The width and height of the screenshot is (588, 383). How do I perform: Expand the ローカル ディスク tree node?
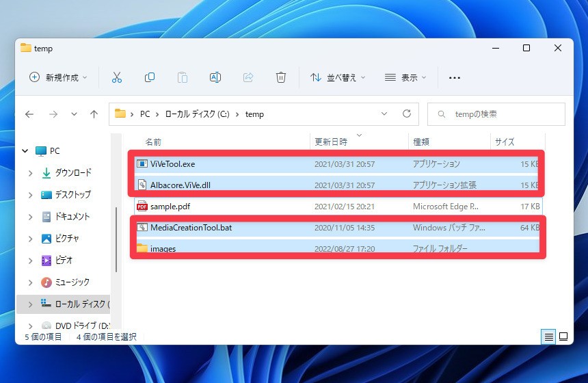point(30,304)
